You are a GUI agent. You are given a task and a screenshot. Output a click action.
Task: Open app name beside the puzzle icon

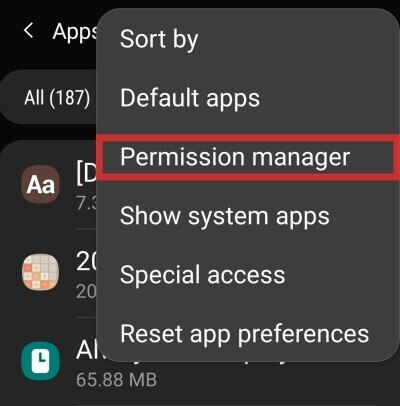(86, 261)
